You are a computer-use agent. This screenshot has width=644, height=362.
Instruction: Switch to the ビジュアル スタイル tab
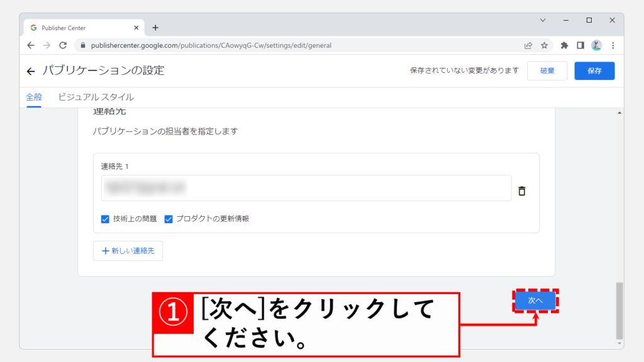(96, 97)
